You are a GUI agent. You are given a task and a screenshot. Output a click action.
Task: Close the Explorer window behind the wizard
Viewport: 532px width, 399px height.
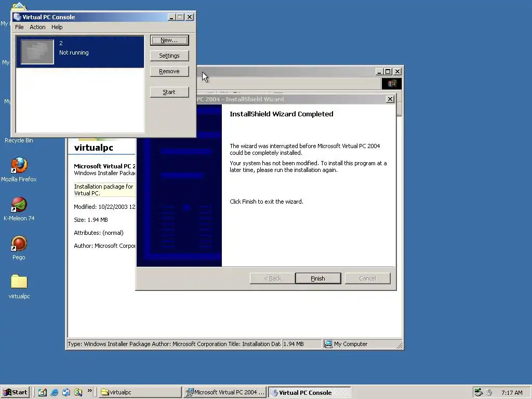[x=397, y=72]
